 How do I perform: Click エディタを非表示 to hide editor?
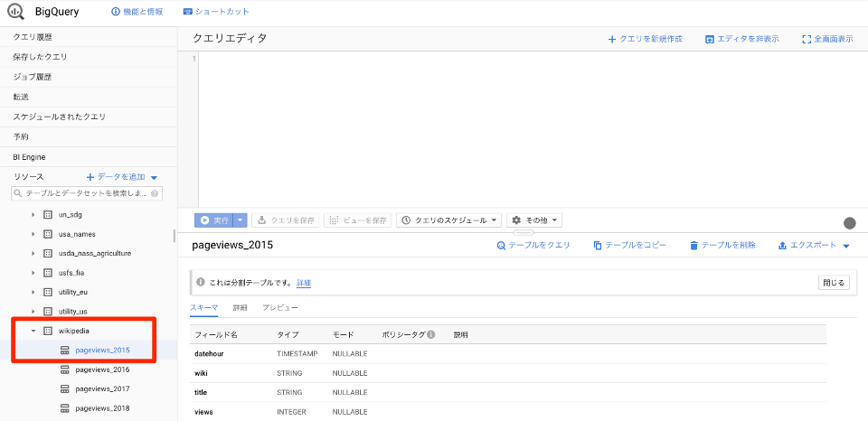pyautogui.click(x=742, y=39)
